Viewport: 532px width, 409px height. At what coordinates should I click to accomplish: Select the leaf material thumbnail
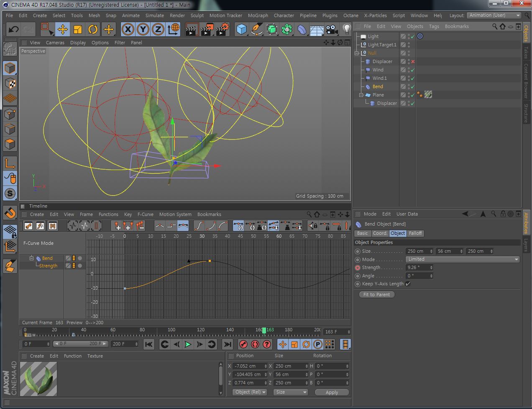click(x=38, y=379)
